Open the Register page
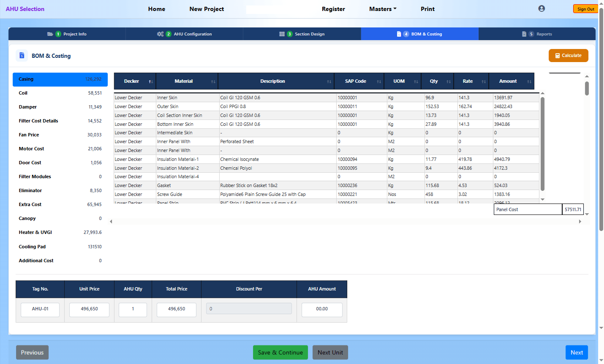Screen dimensions: 604x364 [x=333, y=9]
